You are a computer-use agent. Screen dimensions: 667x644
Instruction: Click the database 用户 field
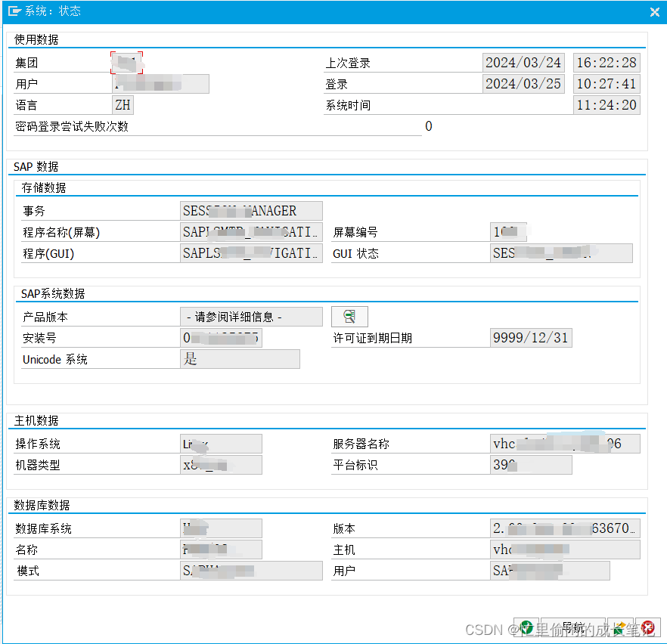pyautogui.click(x=550, y=571)
